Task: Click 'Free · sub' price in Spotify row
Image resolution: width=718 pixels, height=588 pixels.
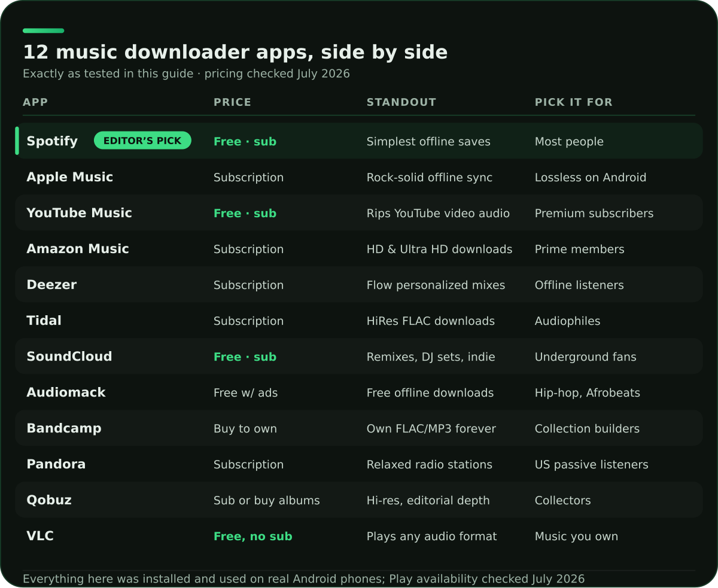Action: point(245,142)
